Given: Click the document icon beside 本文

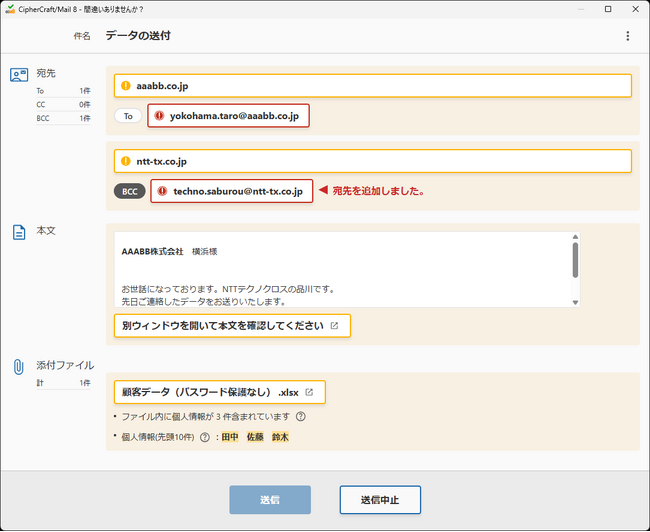Looking at the screenshot, I should (19, 232).
